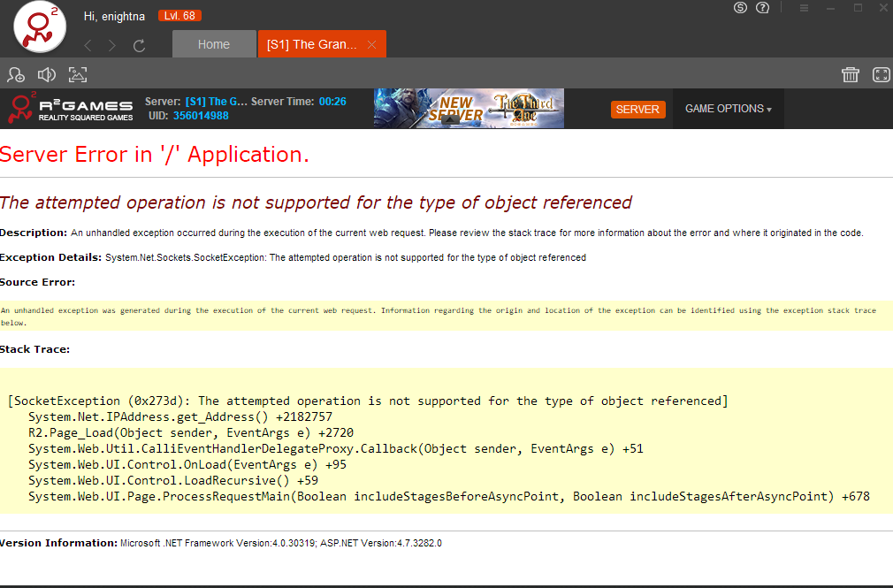Close the [S1] The Gran... tab

tap(371, 44)
